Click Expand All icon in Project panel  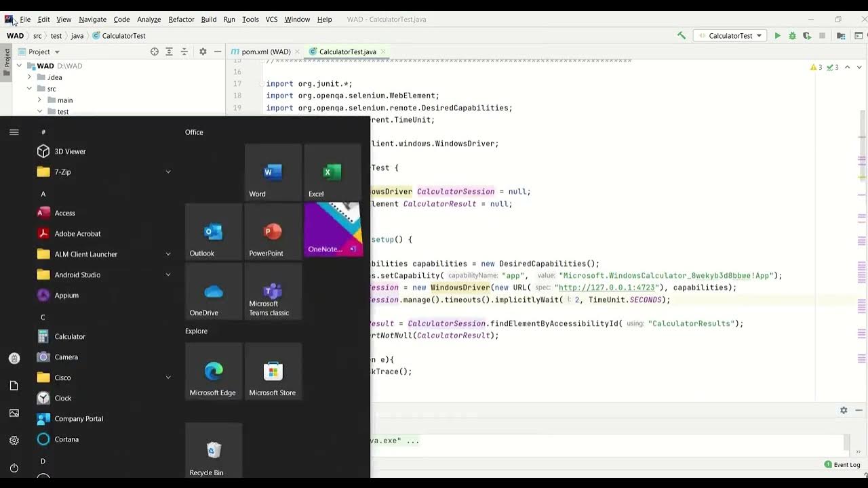[x=170, y=52]
